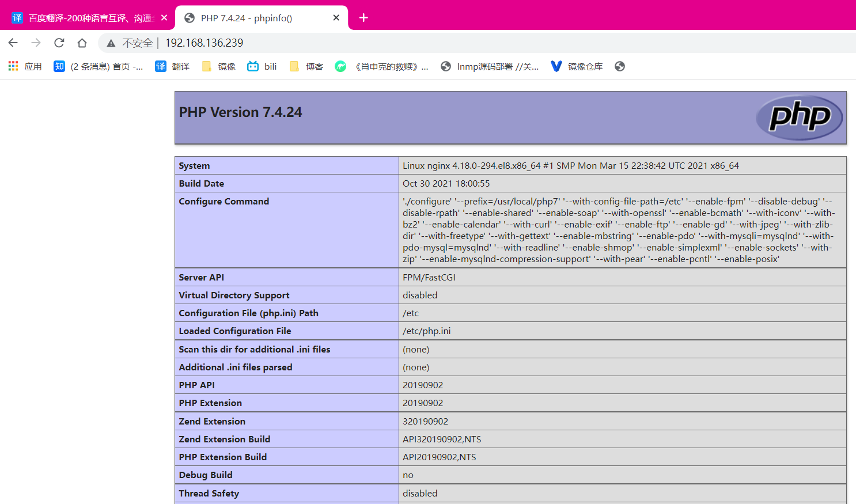The width and height of the screenshot is (856, 504).
Task: Click the PHP Version 7.4.24 heading
Action: pyautogui.click(x=240, y=112)
